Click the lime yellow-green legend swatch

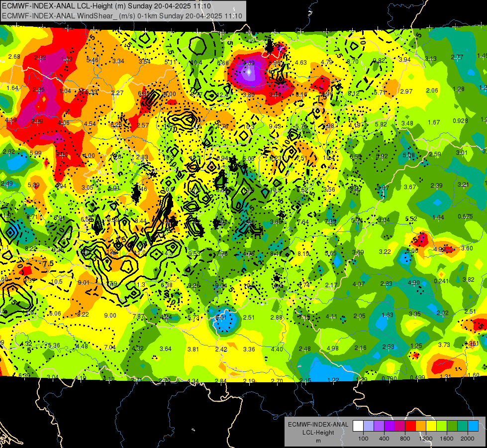click(x=442, y=426)
